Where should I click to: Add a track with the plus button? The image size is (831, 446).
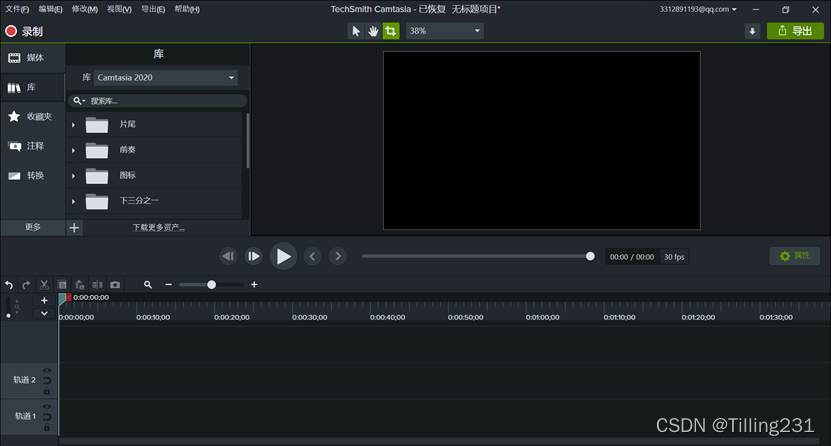pyautogui.click(x=45, y=300)
